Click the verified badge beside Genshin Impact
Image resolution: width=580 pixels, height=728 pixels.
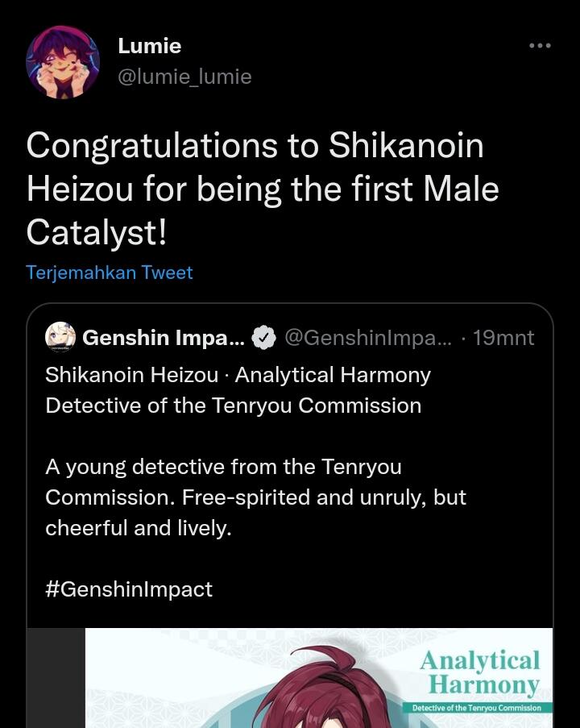pos(264,338)
